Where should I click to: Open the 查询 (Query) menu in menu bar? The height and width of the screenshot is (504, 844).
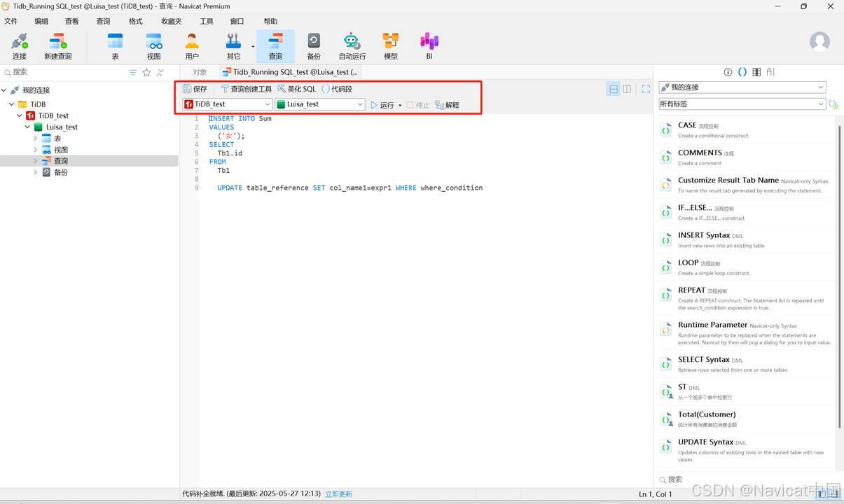104,22
